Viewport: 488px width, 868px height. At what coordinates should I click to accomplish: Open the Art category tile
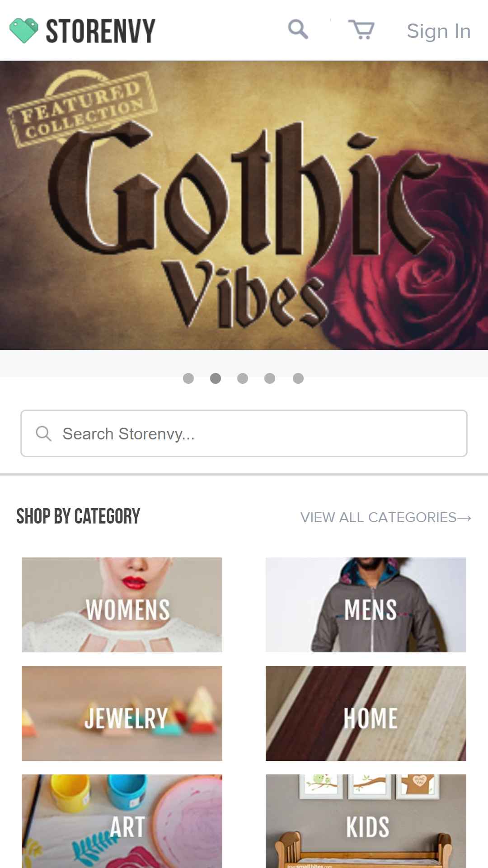coord(122,821)
